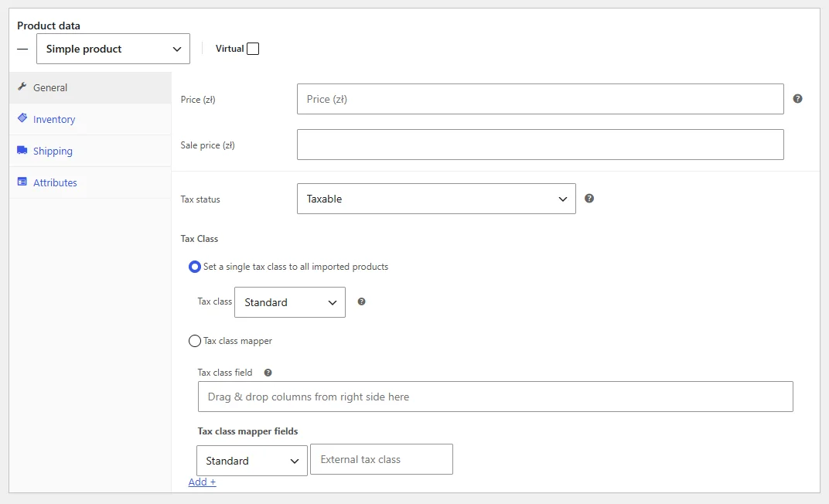
Task: Click the help icon next to Tax class field label
Action: pos(268,373)
